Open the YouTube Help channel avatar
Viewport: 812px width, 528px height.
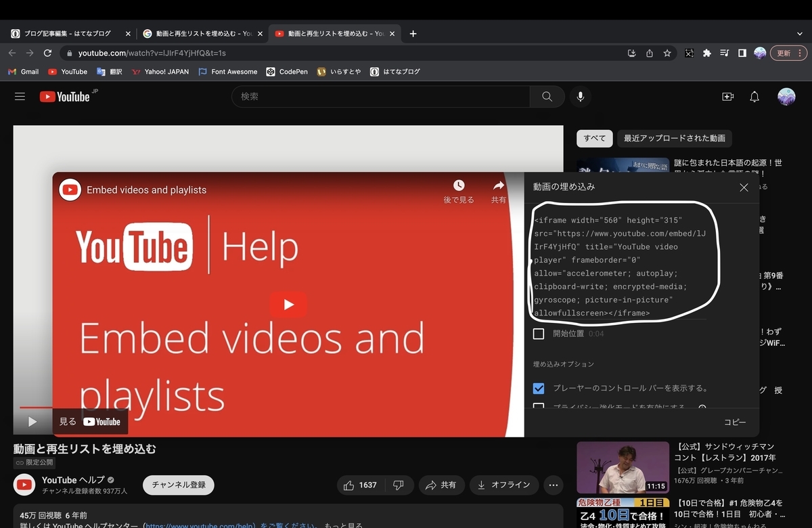[25, 485]
